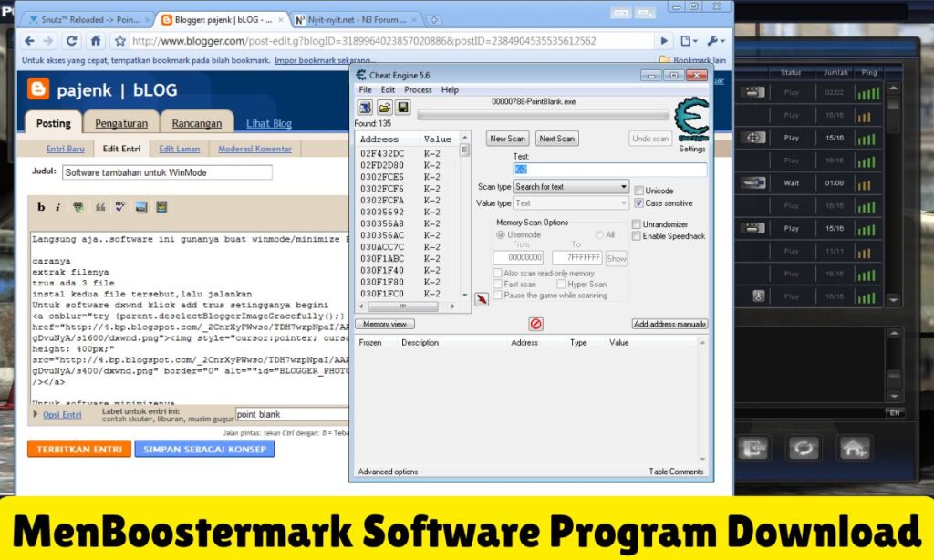This screenshot has width=934, height=560.
Task: Open the Process menu
Action: click(x=418, y=90)
